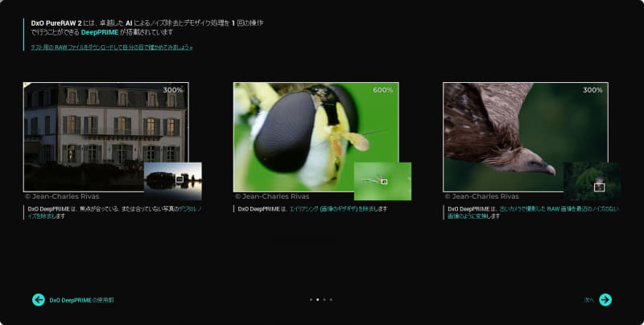This screenshot has height=325, width=644.
Task: Open the vulture photo at 300% zoom
Action: (x=526, y=137)
